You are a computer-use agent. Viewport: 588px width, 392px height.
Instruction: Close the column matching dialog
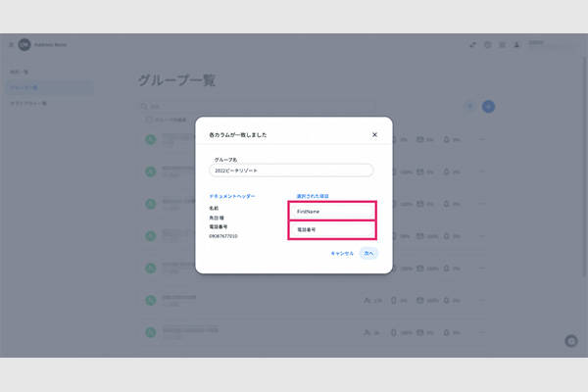pos(374,134)
